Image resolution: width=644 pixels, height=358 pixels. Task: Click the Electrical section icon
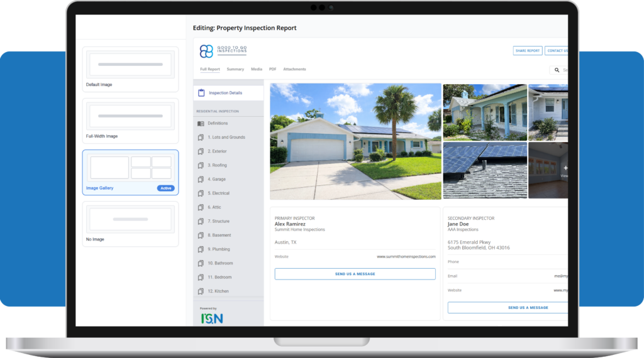point(201,193)
